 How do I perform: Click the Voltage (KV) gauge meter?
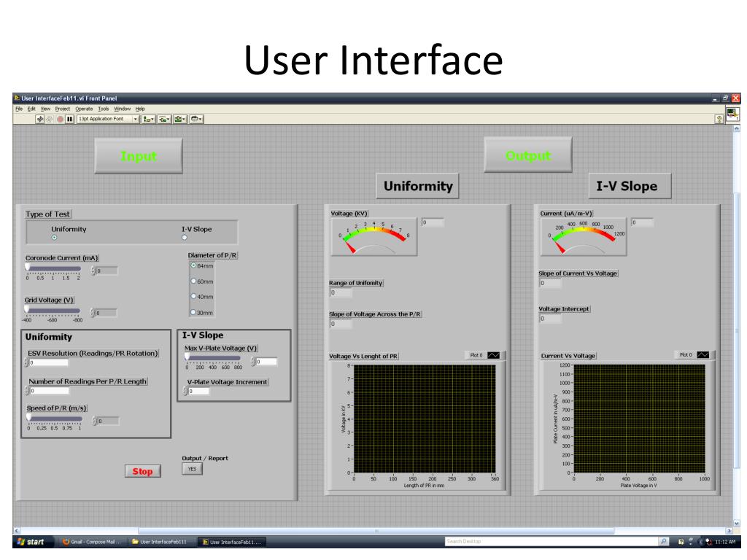(x=374, y=237)
